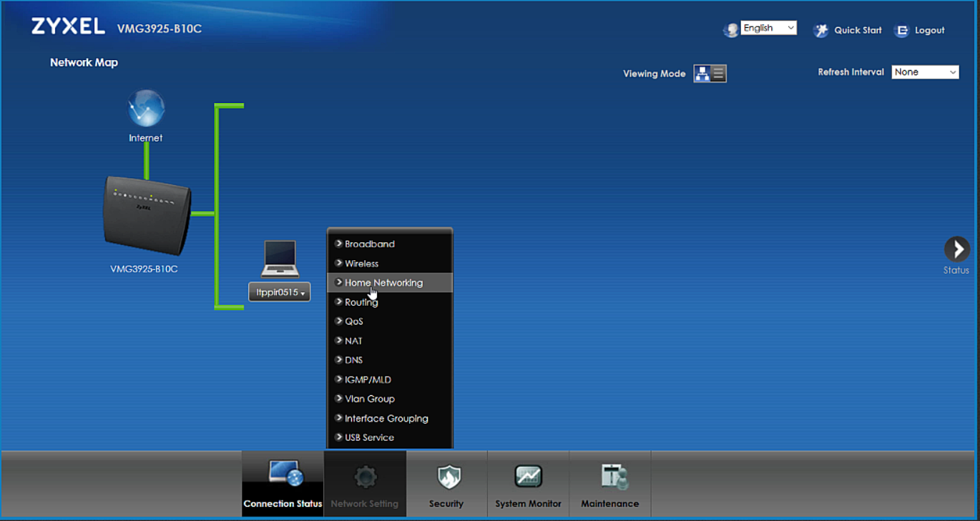This screenshot has width=980, height=521.
Task: Click the language selection icon
Action: pos(730,30)
